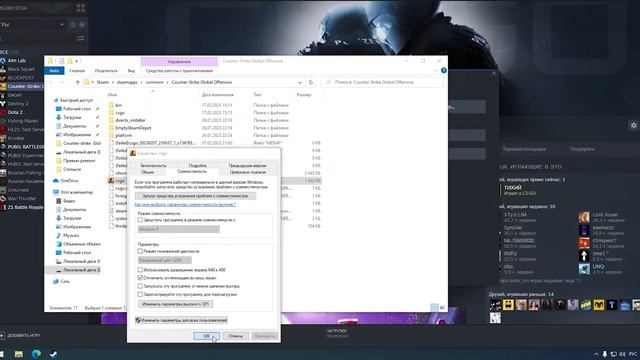Switch to the Общие (General) tab
Screen dimensions: 640x360
click(x=147, y=172)
